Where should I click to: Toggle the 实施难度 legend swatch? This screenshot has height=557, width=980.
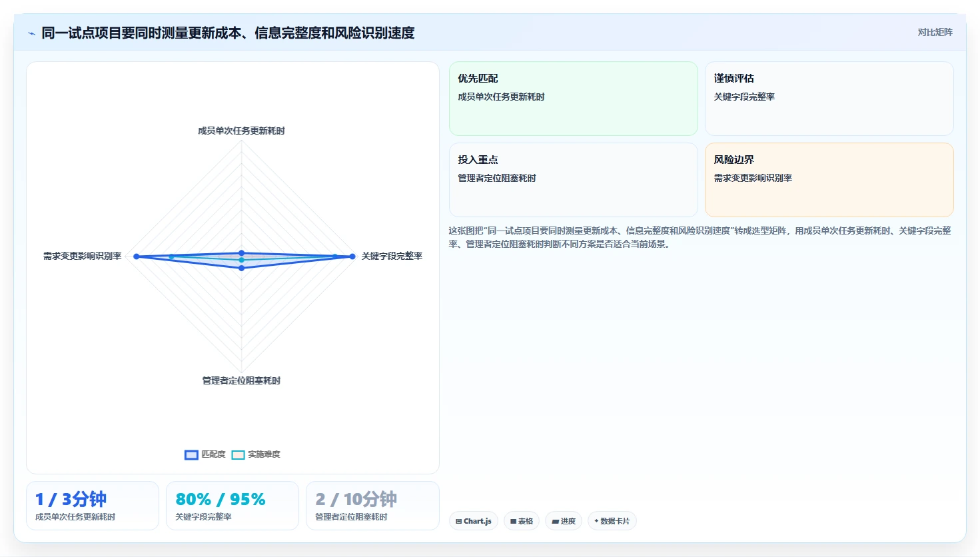[x=238, y=455]
